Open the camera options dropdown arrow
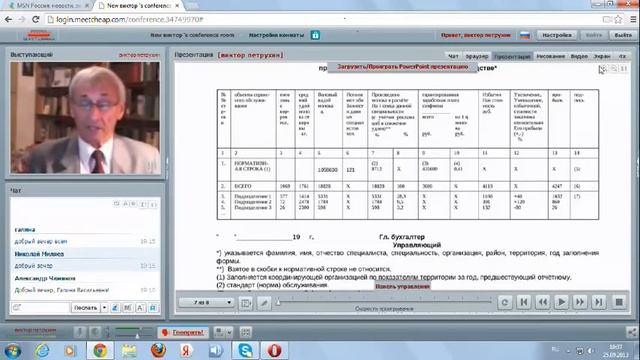The image size is (640, 360). pyautogui.click(x=229, y=333)
